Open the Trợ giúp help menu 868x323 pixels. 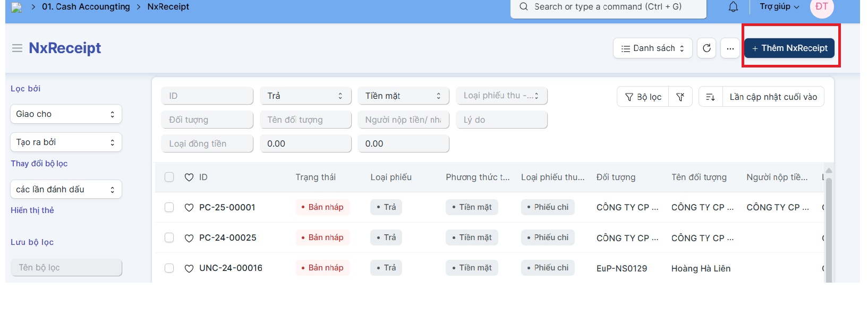(779, 7)
